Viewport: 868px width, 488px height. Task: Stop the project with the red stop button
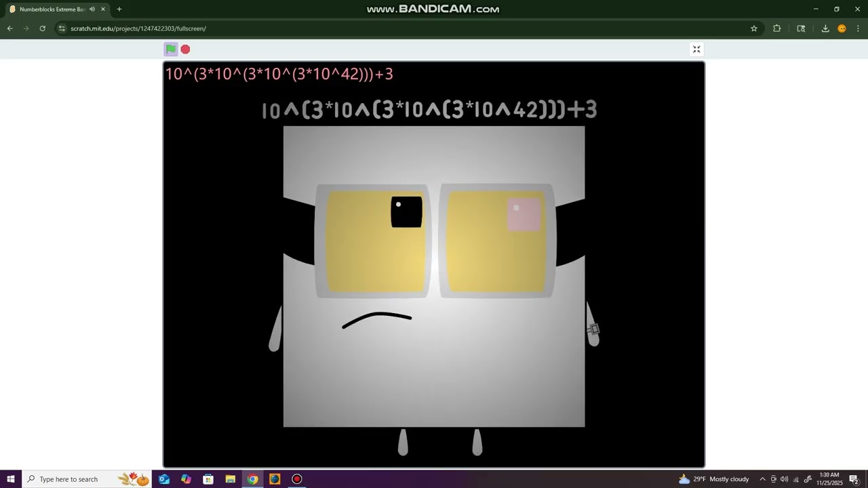pos(185,49)
